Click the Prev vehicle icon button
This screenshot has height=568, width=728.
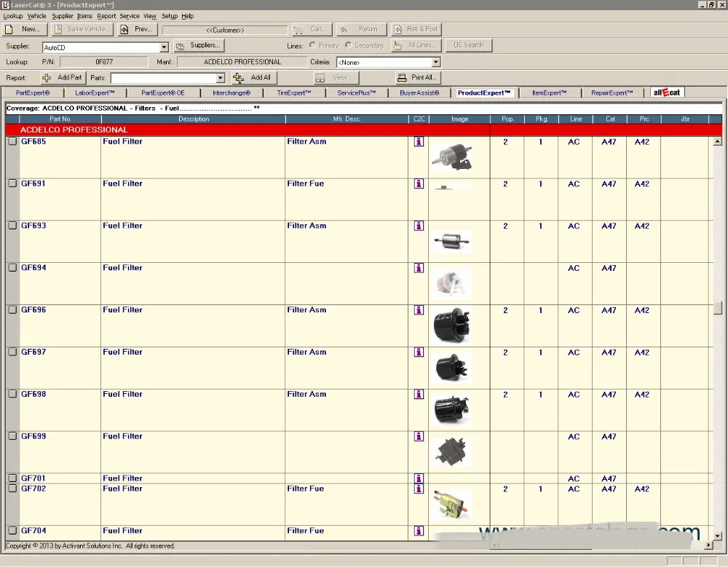click(137, 29)
